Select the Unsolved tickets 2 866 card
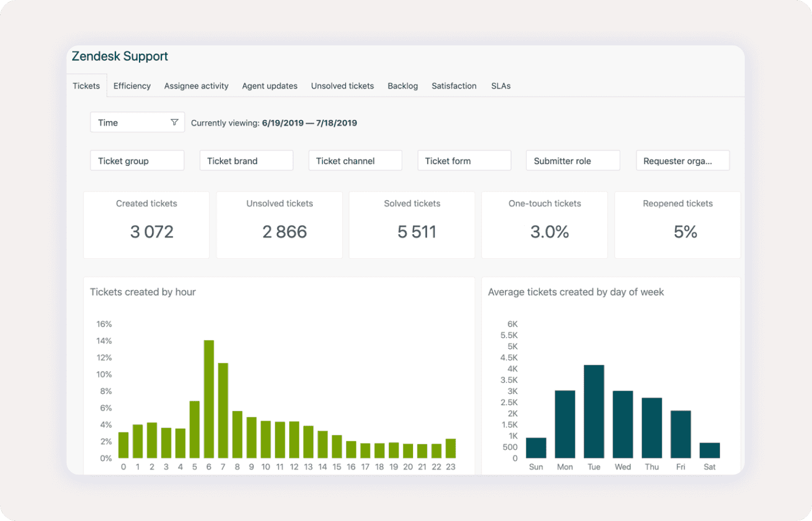The height and width of the screenshot is (521, 812). [279, 225]
